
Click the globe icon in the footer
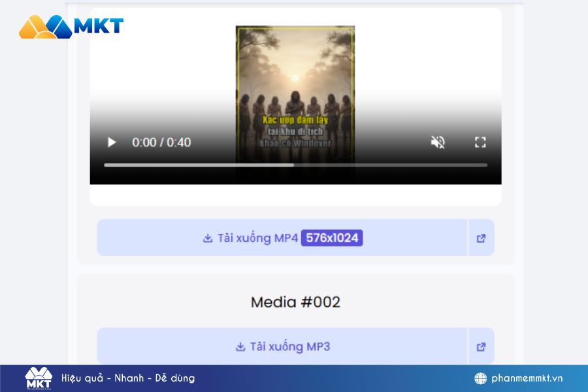tap(480, 378)
